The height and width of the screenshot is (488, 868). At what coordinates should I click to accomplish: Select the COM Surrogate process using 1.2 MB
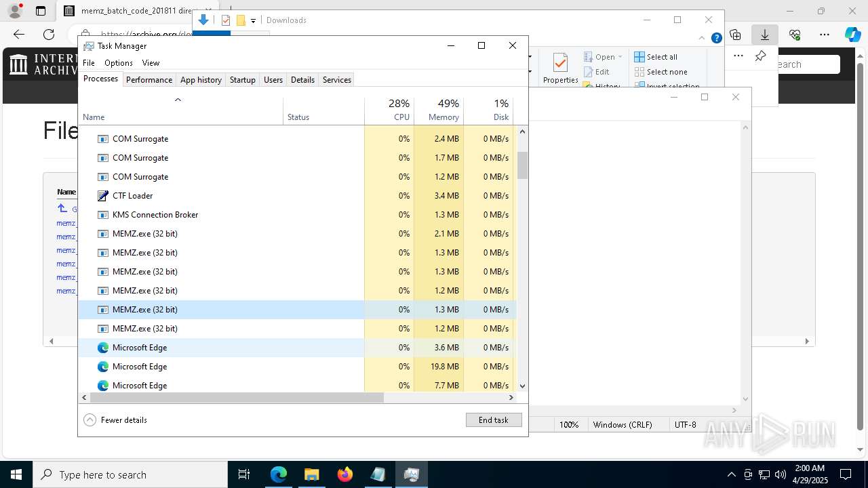[297, 176]
